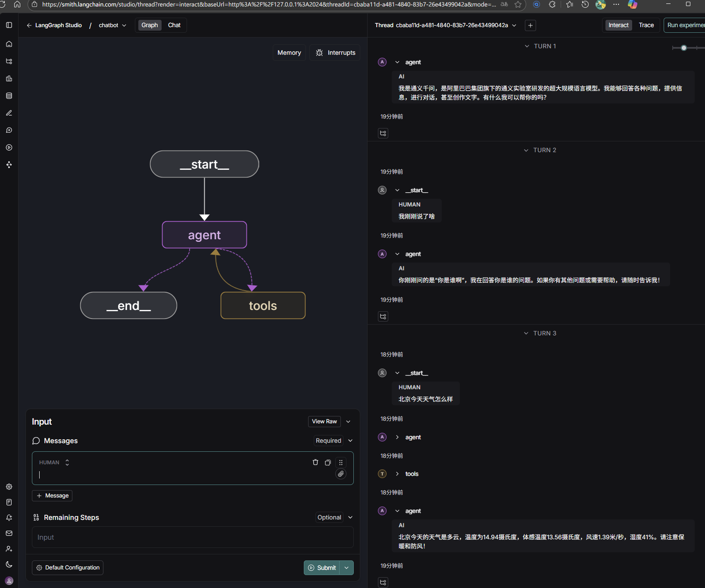
Task: Click the fork icon below Turn 1
Action: click(383, 133)
